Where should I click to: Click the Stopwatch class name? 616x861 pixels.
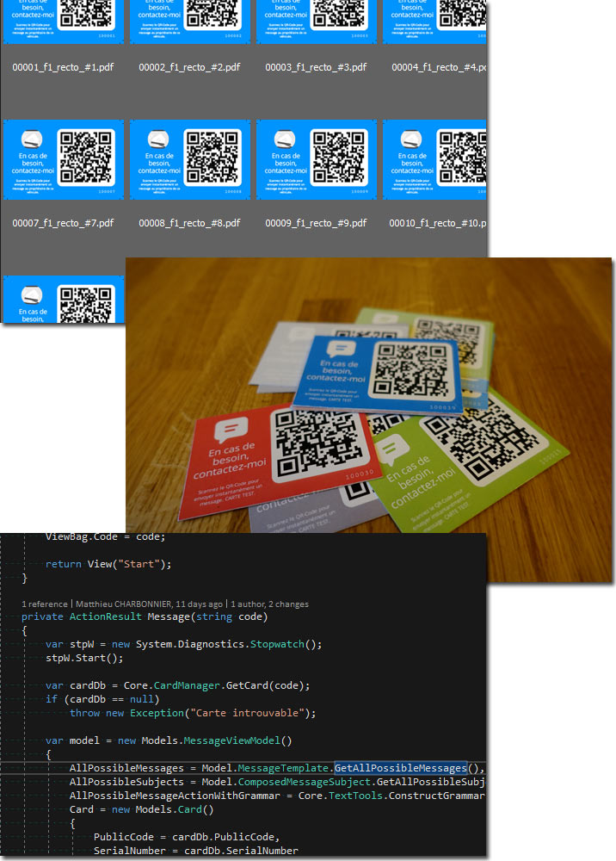point(277,644)
